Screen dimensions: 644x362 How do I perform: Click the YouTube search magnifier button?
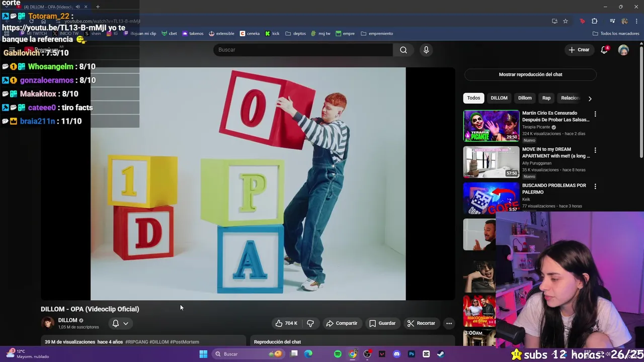[403, 50]
